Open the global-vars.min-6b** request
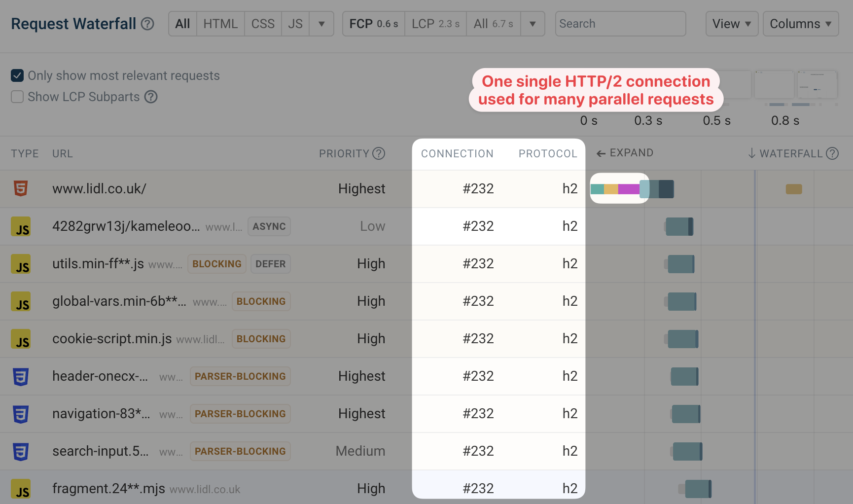 click(x=119, y=301)
